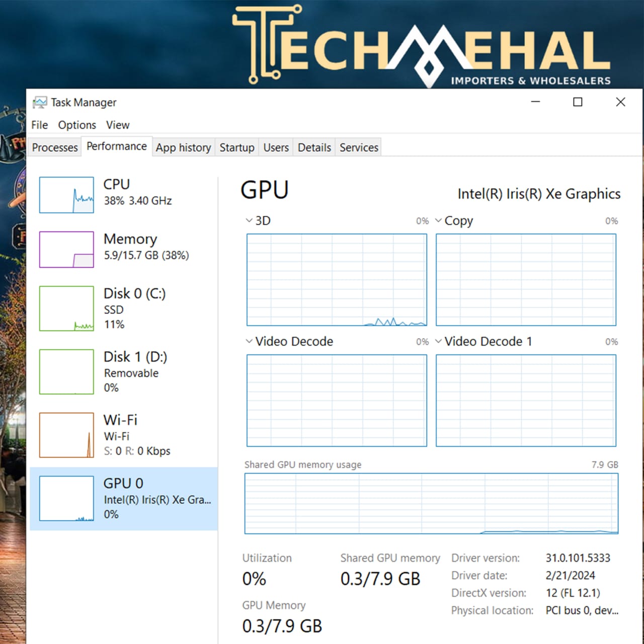Viewport: 644px width, 644px height.
Task: Open the Details tab
Action: pos(314,147)
